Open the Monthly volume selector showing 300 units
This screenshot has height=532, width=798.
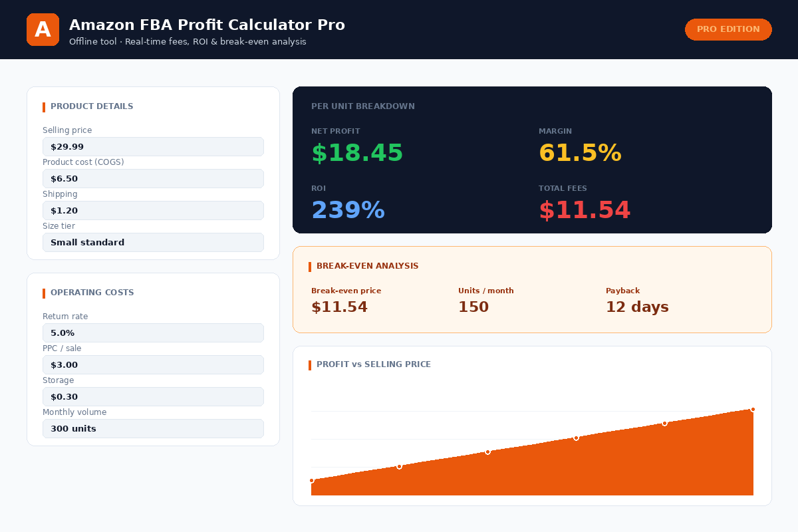click(x=153, y=428)
